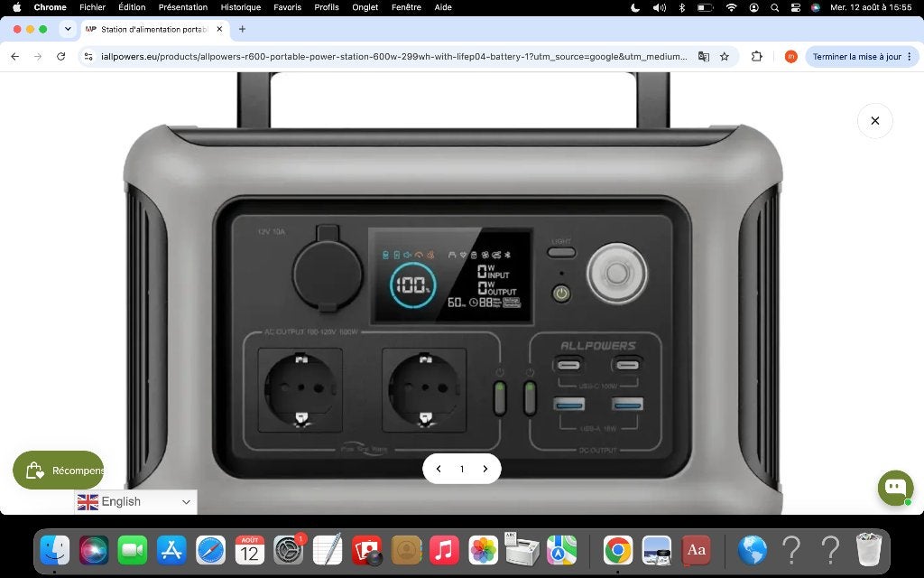The width and height of the screenshot is (924, 578).
Task: Open the Récompenses rewards button
Action: pyautogui.click(x=59, y=470)
